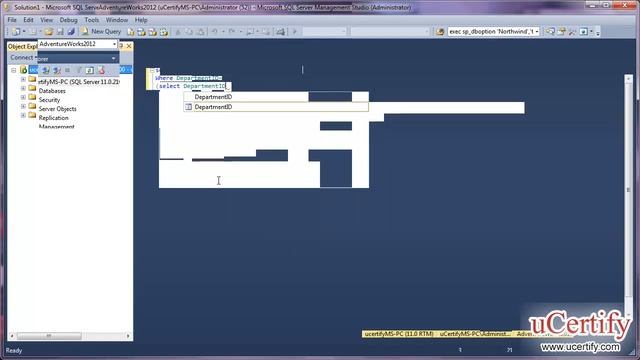Collapse the root server node in Object Explorer
The width and height of the screenshot is (640, 360).
point(13,70)
